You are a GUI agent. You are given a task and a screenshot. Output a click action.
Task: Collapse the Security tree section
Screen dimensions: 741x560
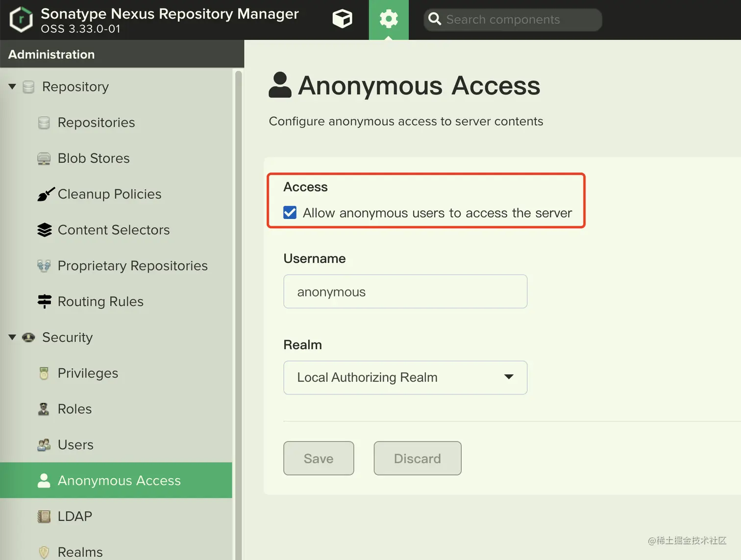(x=12, y=337)
